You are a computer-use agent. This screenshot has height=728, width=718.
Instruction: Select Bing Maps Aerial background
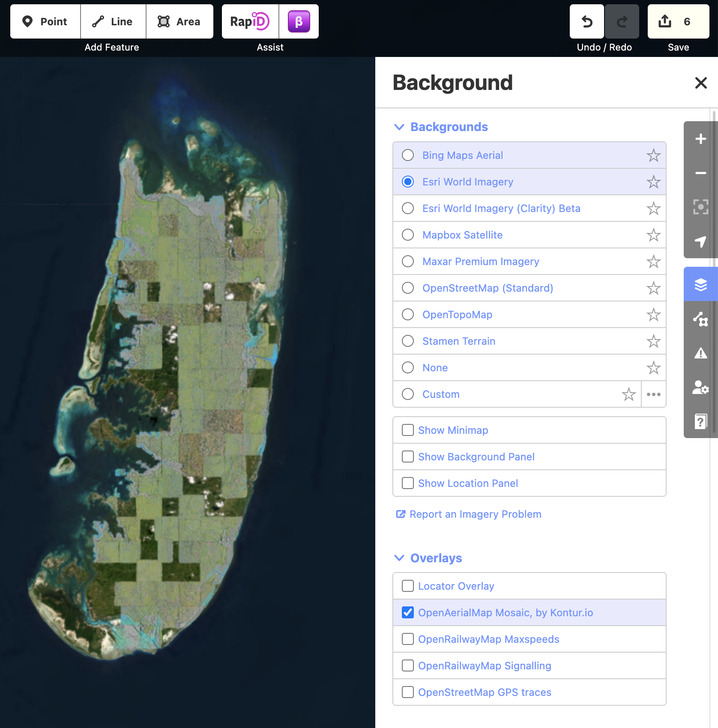click(x=530, y=155)
